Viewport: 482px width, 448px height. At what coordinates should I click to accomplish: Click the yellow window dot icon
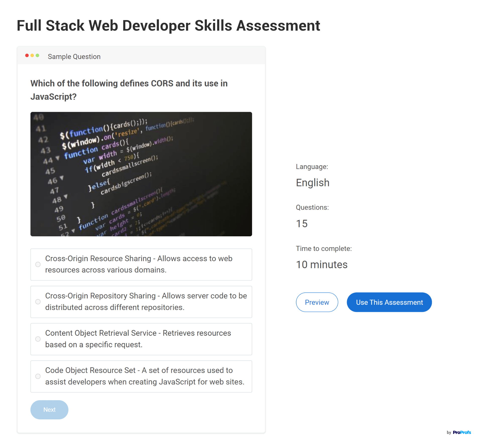point(32,55)
